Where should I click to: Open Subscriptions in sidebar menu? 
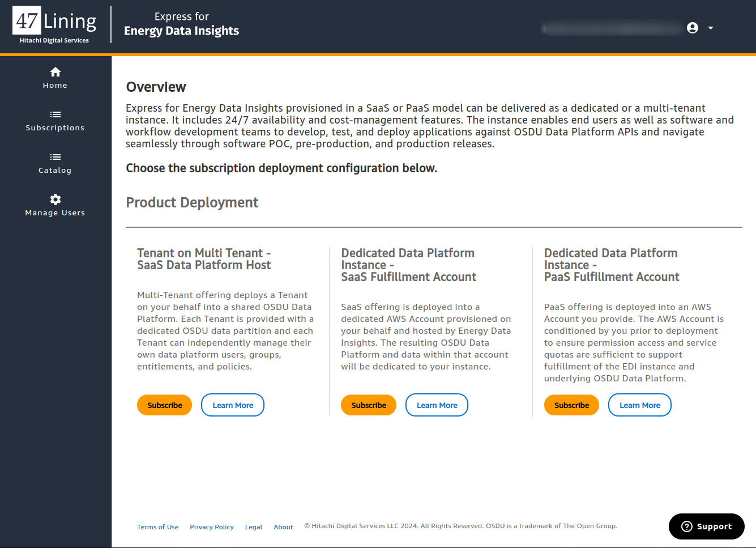pyautogui.click(x=55, y=121)
